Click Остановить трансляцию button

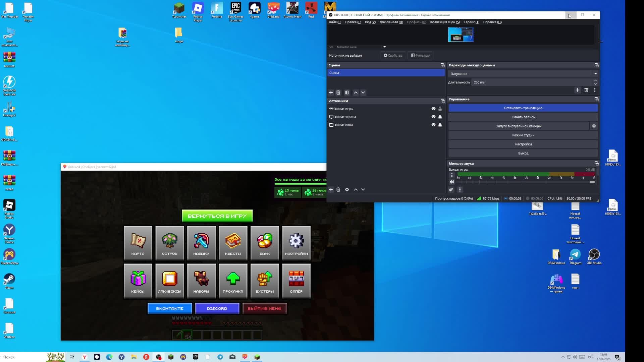(x=523, y=108)
